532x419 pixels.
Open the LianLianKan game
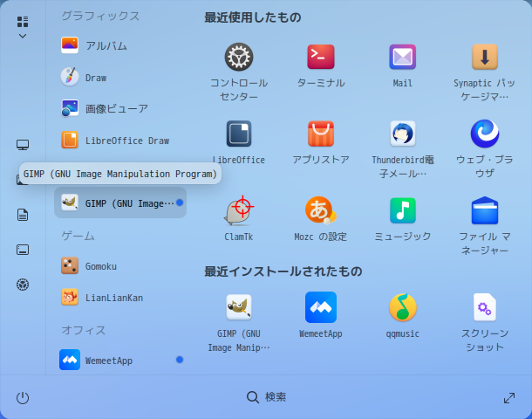pyautogui.click(x=120, y=298)
